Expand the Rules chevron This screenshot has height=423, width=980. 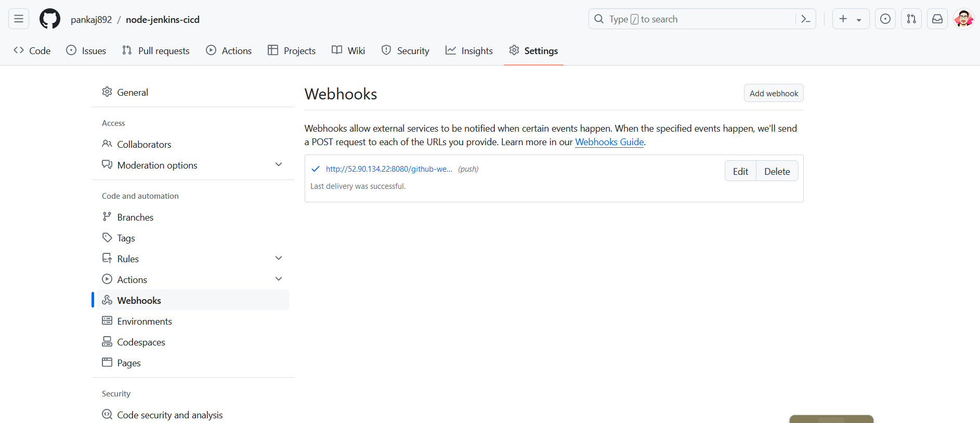pos(279,258)
